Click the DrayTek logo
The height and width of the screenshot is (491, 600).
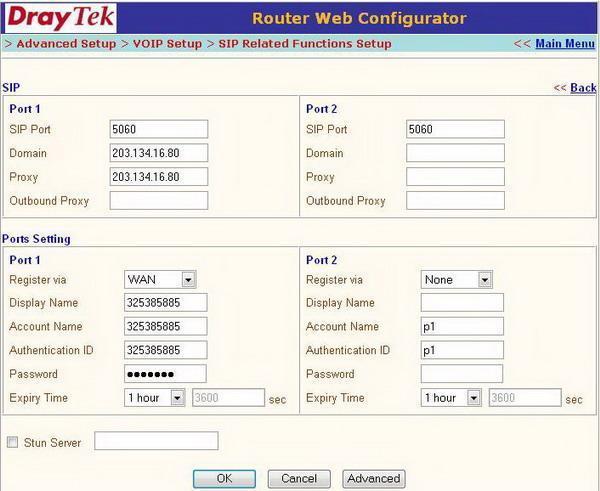point(60,18)
